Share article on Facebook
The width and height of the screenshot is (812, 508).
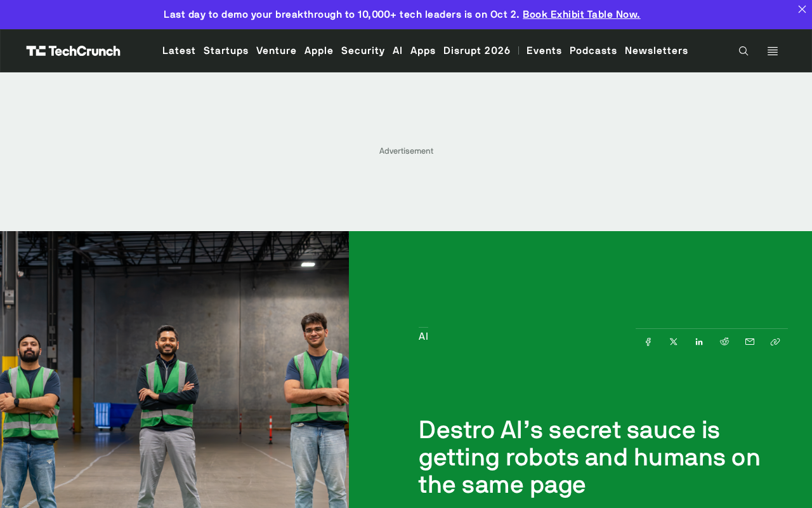[x=648, y=342]
